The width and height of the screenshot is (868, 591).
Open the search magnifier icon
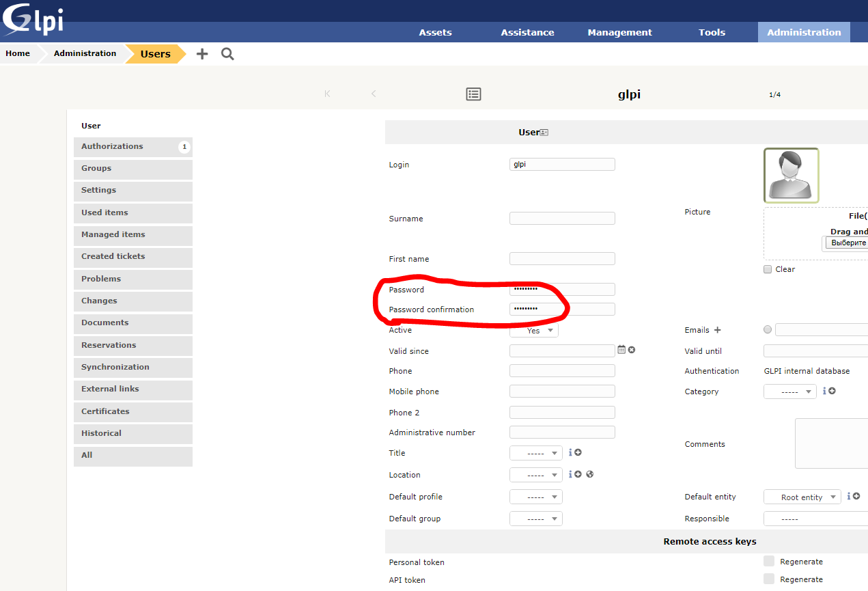[x=227, y=54]
